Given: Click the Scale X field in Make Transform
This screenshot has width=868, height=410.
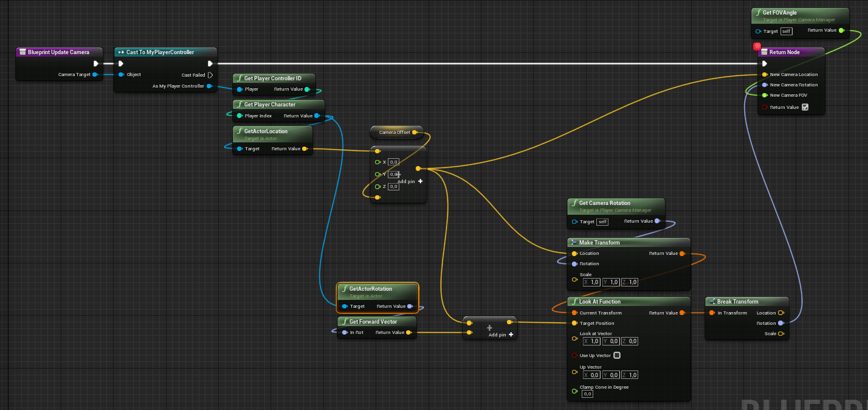Looking at the screenshot, I should click(591, 282).
